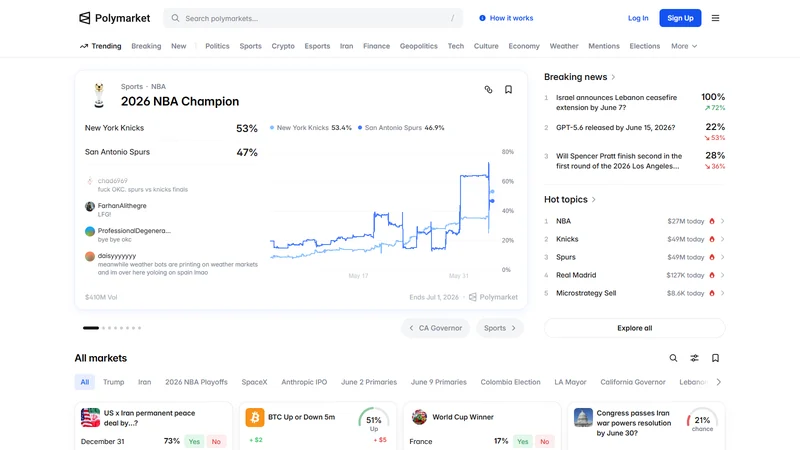
Task: Click flame icon next to Spurs topic
Action: (712, 257)
